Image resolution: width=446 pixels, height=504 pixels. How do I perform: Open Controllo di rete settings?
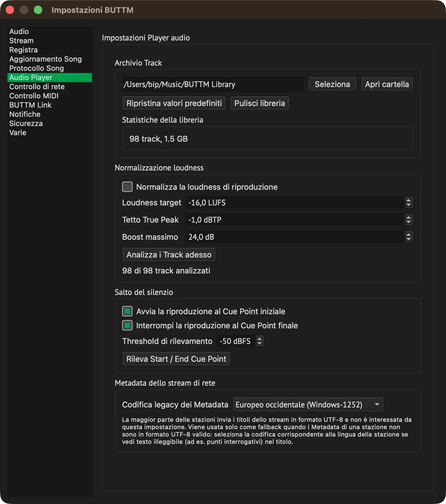click(49, 87)
